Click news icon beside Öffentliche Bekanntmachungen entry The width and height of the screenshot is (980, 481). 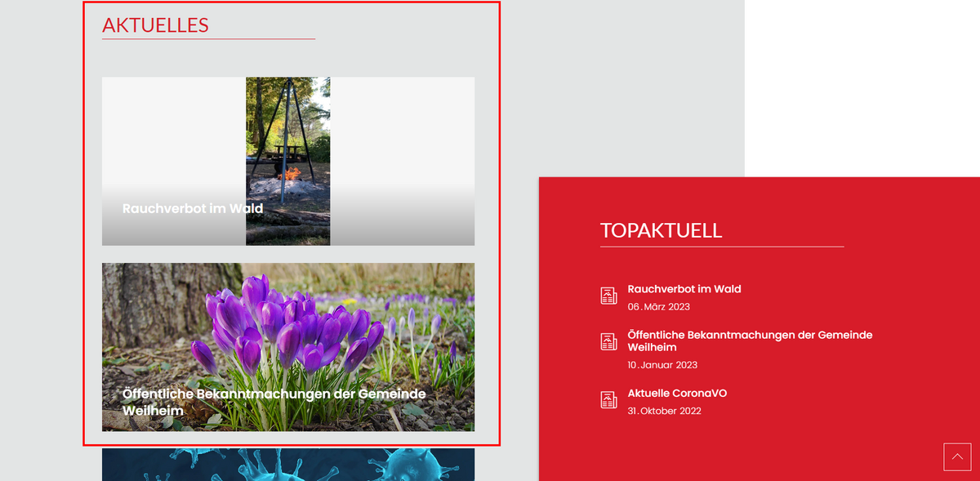pos(608,341)
